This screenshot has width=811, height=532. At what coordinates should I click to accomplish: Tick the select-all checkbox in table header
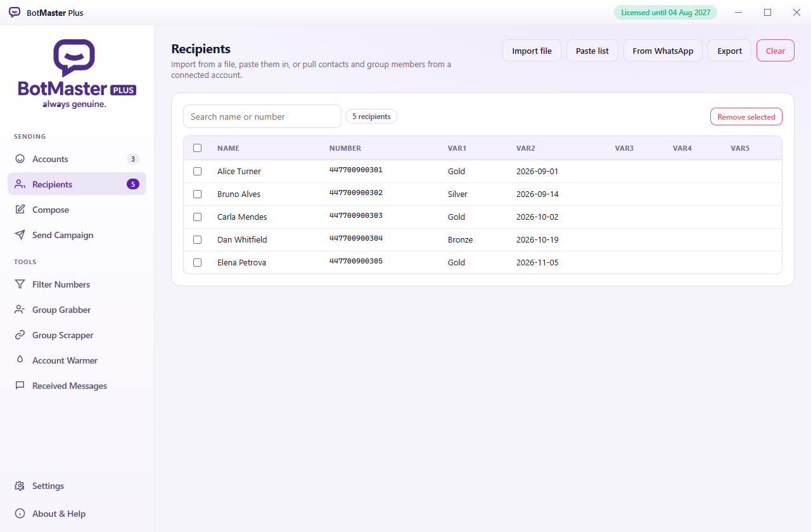pos(198,148)
